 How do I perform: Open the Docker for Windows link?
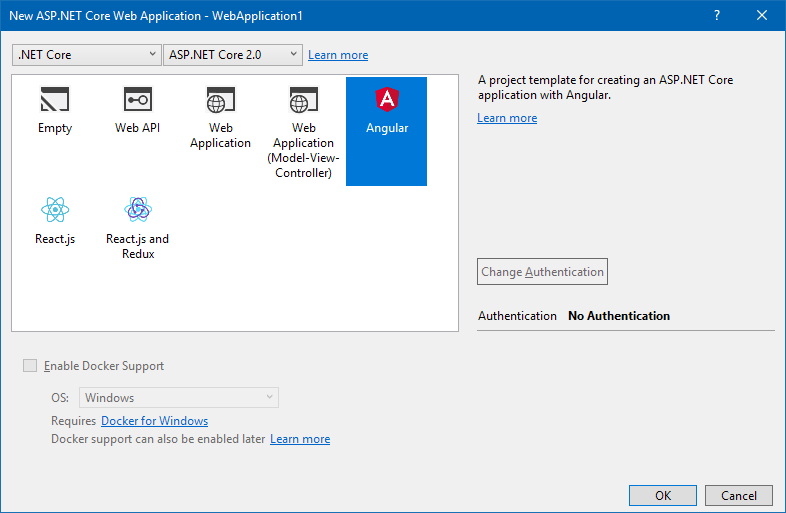tap(154, 421)
